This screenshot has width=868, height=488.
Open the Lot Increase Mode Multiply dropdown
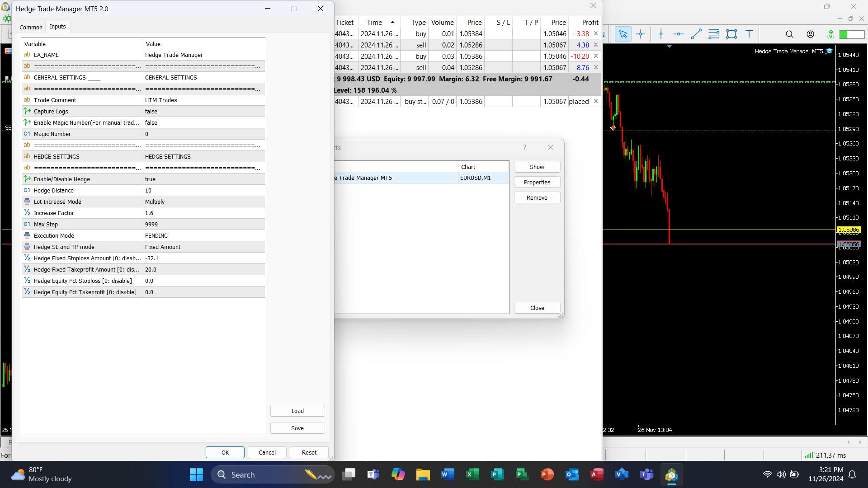(x=204, y=202)
